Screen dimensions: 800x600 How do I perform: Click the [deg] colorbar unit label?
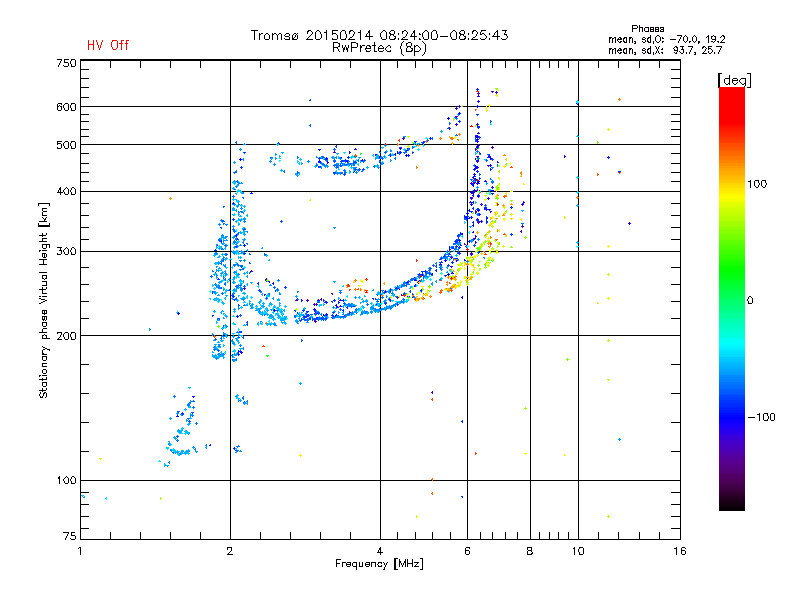tap(734, 80)
